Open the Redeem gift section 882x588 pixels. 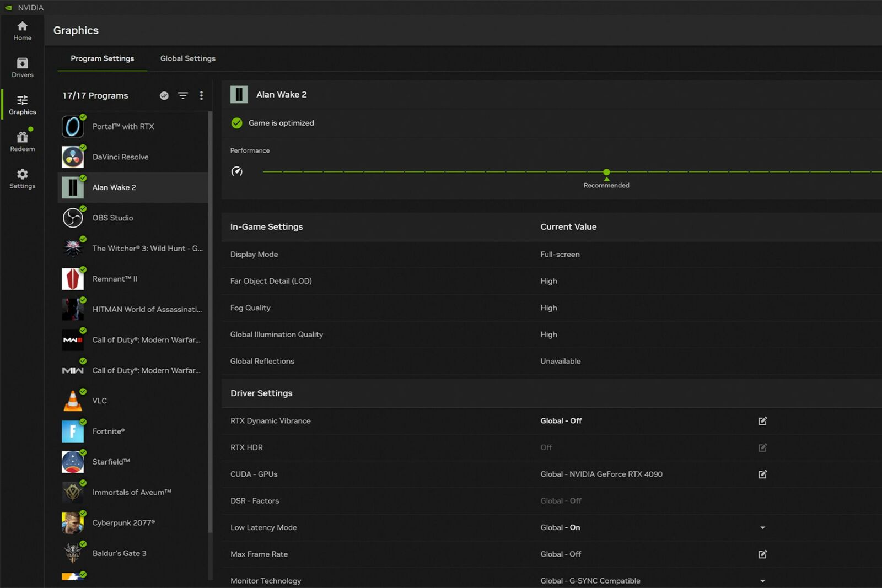coord(22,142)
